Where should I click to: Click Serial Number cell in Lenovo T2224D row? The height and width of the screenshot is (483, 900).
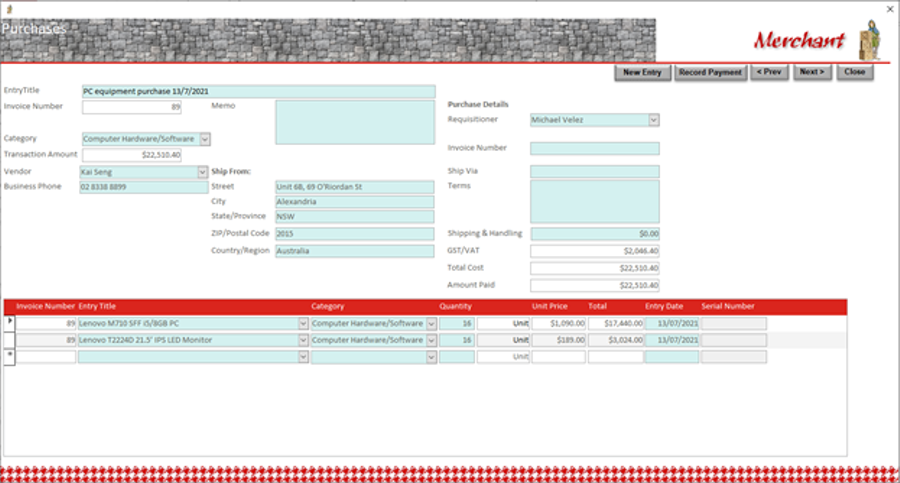tap(734, 341)
